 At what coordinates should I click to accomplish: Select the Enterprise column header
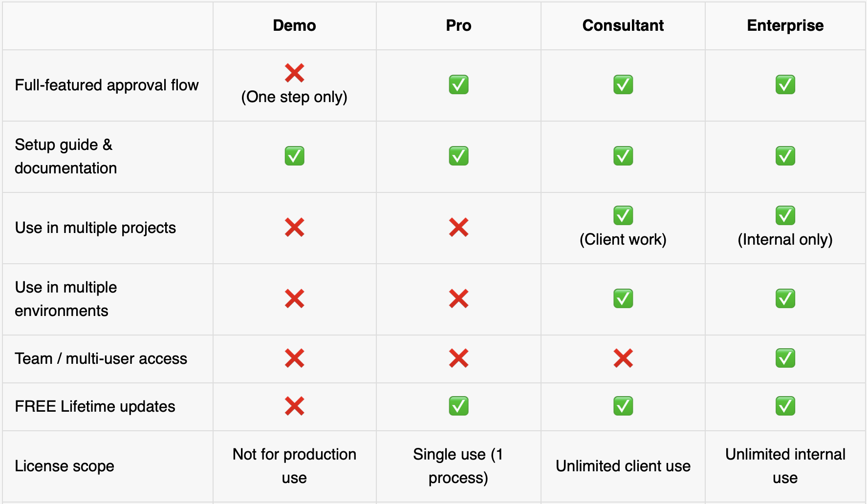tap(785, 25)
